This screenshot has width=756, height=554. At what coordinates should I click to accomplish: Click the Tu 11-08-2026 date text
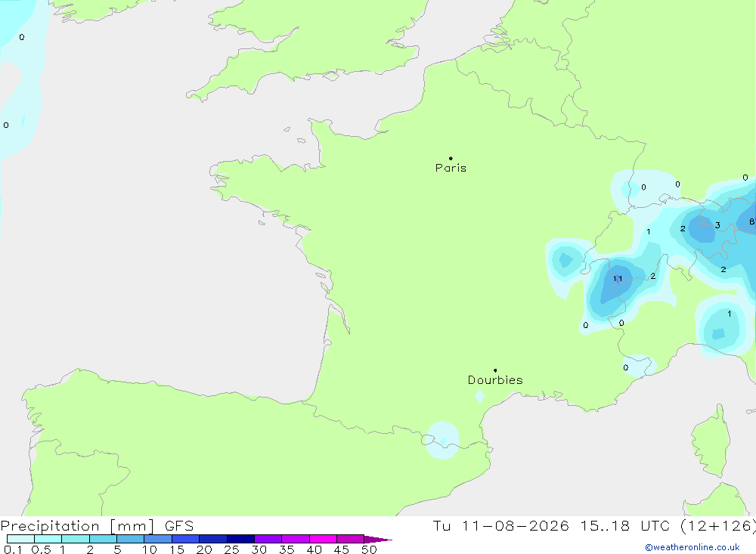tap(500, 526)
